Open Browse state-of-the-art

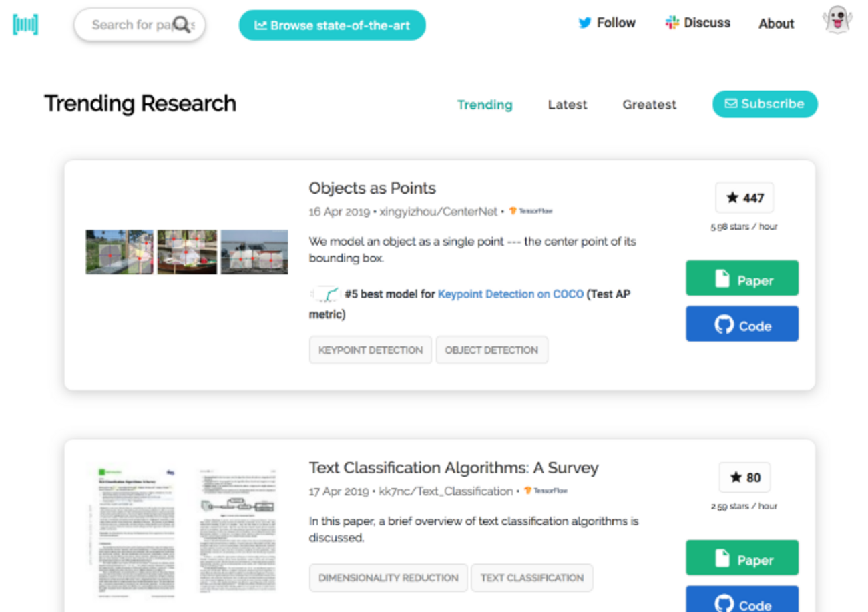coord(332,25)
